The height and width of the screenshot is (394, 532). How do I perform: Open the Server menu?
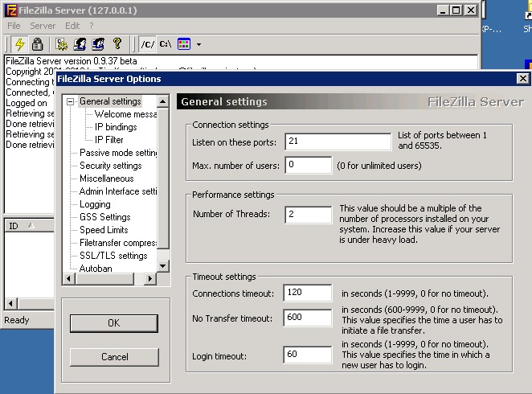coord(43,26)
